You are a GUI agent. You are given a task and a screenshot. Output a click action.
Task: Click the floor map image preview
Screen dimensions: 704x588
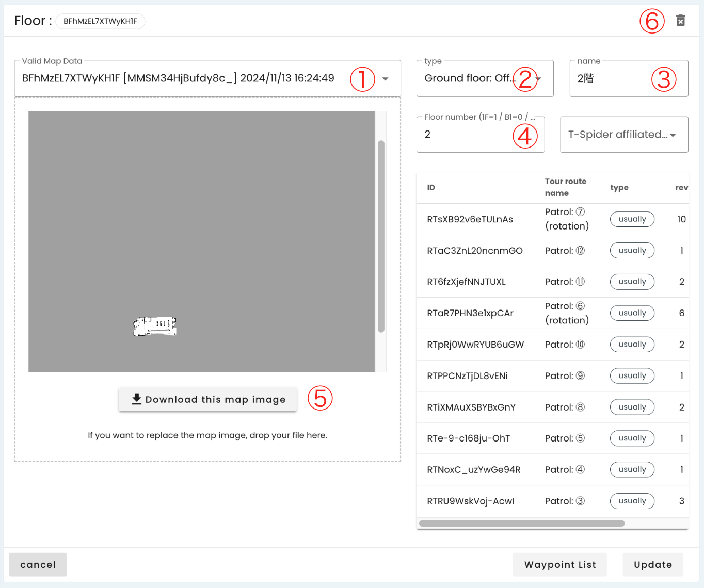coord(201,241)
